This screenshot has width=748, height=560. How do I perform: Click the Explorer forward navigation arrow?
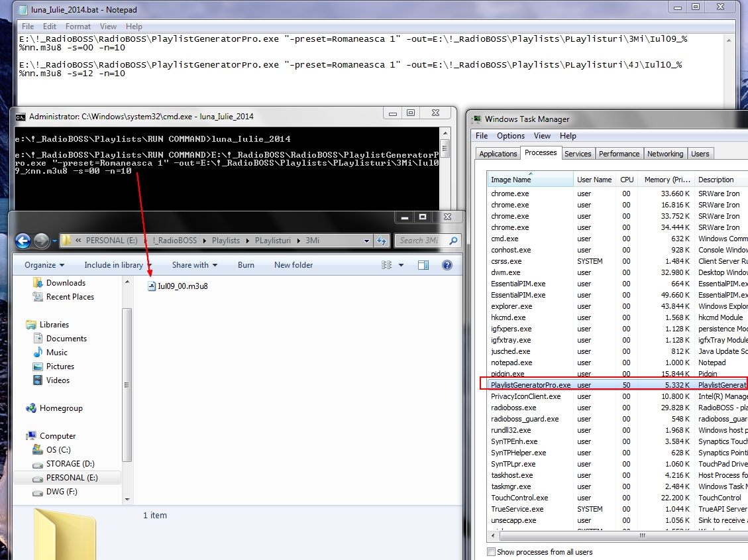(x=42, y=241)
